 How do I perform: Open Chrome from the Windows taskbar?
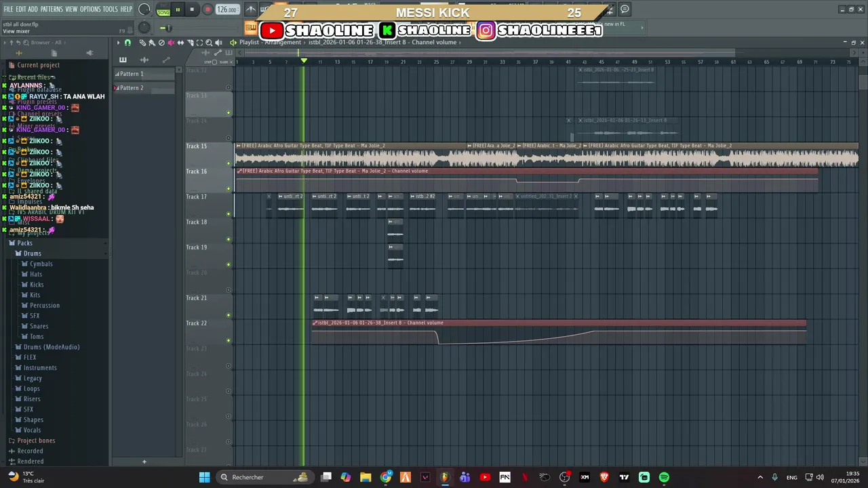pyautogui.click(x=386, y=477)
